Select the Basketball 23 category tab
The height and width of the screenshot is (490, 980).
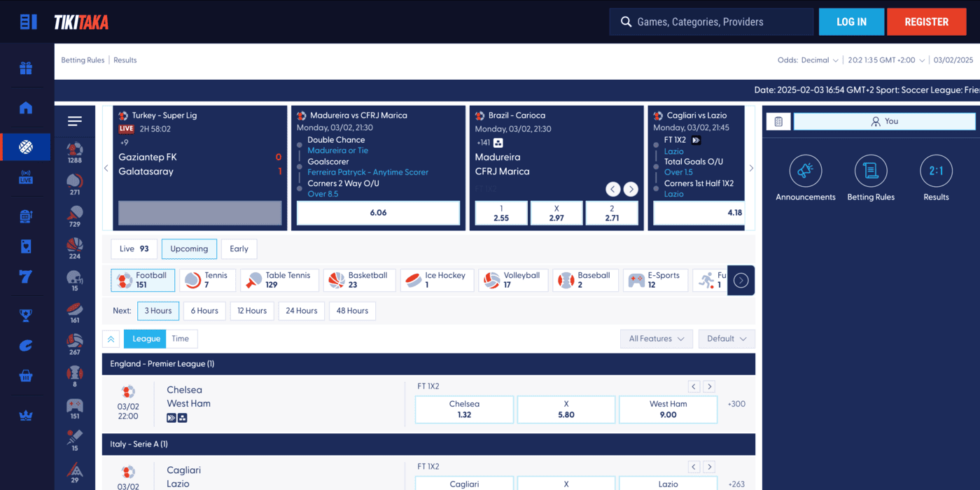pos(359,280)
